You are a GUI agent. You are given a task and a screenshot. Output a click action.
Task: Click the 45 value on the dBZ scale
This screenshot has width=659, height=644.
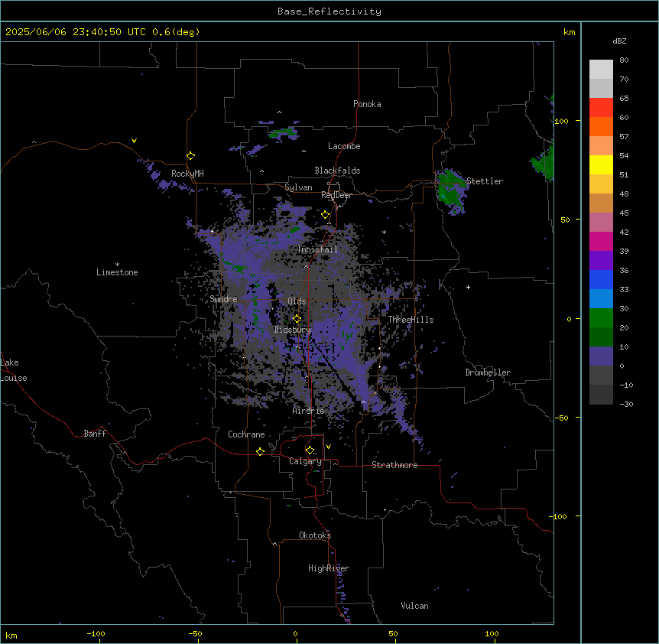click(624, 213)
